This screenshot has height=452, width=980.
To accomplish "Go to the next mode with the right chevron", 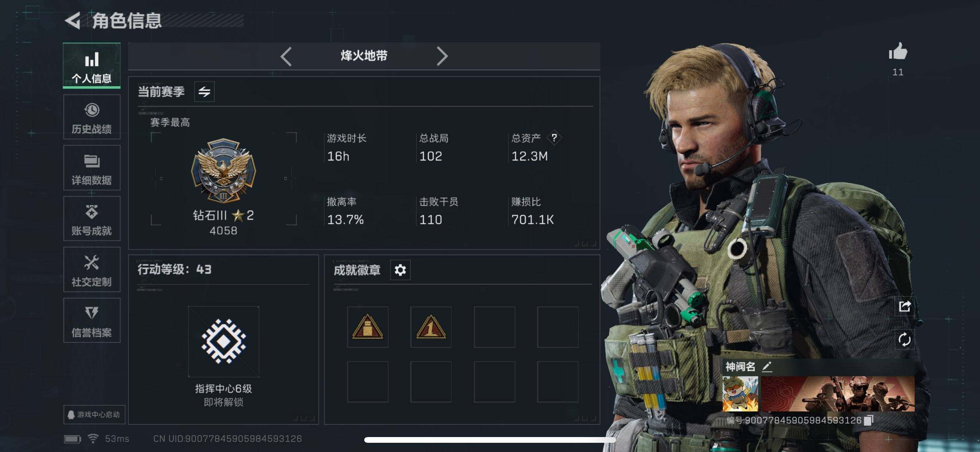I will [442, 56].
